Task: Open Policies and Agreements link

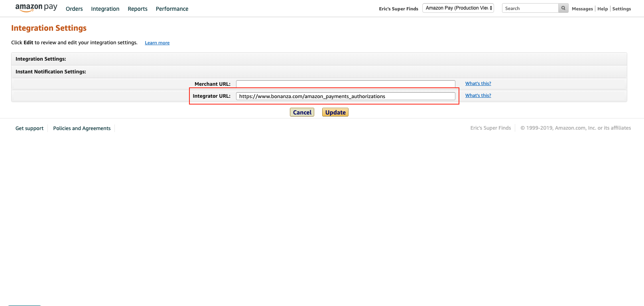Action: (x=82, y=128)
